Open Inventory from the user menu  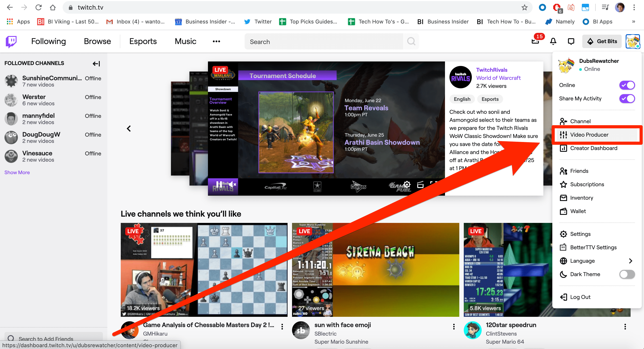pyautogui.click(x=582, y=197)
